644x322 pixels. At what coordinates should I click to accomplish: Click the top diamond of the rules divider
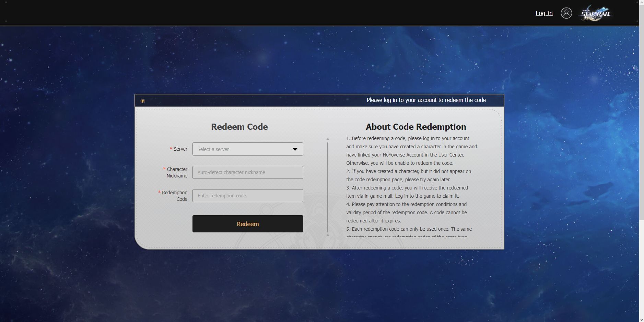click(328, 139)
